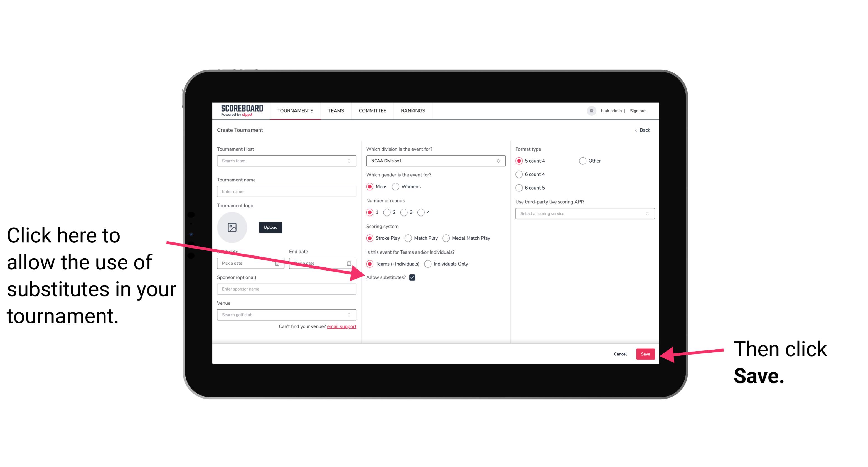This screenshot has width=868, height=467.
Task: Switch to the TEAMS tab
Action: coord(336,111)
